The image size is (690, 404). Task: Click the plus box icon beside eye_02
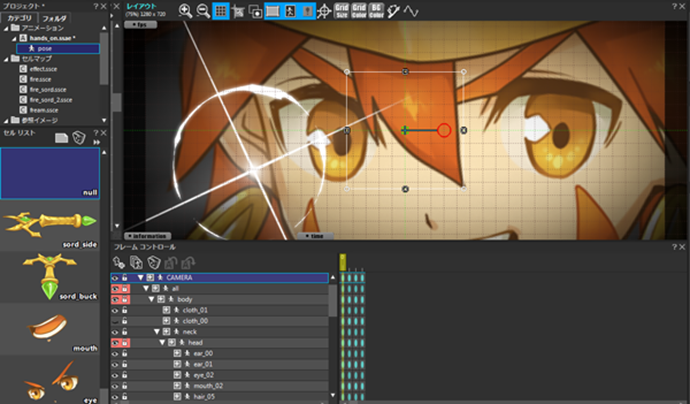177,375
